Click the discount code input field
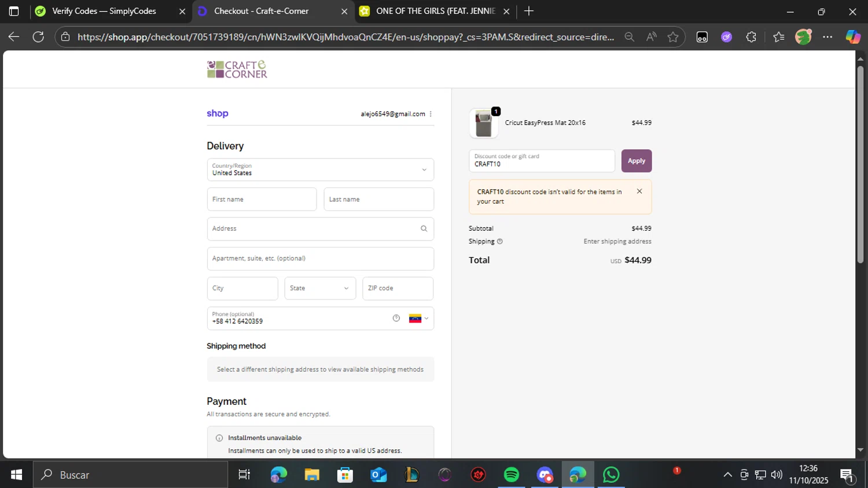This screenshot has width=868, height=488. coord(542,161)
